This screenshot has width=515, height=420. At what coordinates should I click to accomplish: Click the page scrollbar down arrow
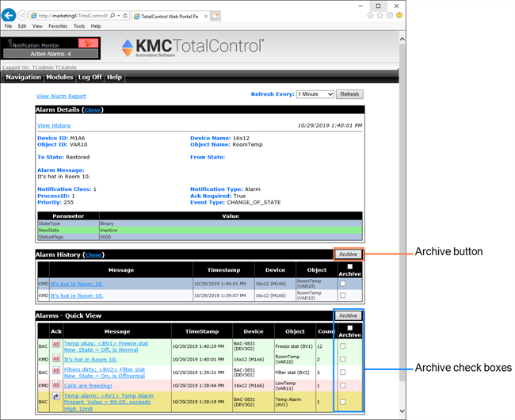click(402, 410)
